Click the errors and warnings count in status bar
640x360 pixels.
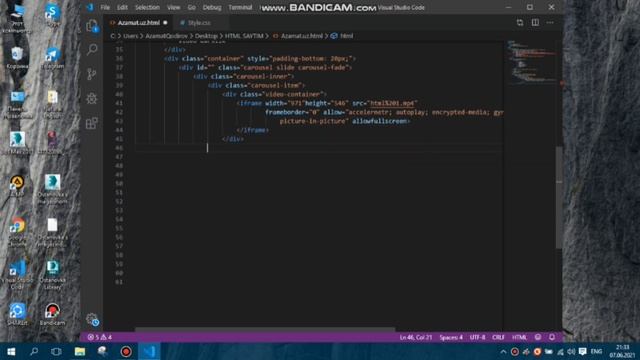click(100, 337)
